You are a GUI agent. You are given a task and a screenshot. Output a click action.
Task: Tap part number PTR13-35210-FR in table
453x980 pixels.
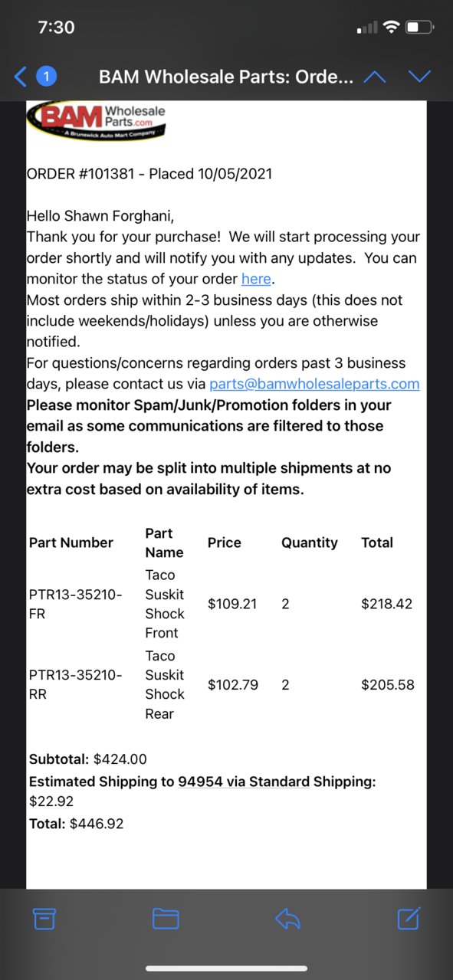point(75,604)
